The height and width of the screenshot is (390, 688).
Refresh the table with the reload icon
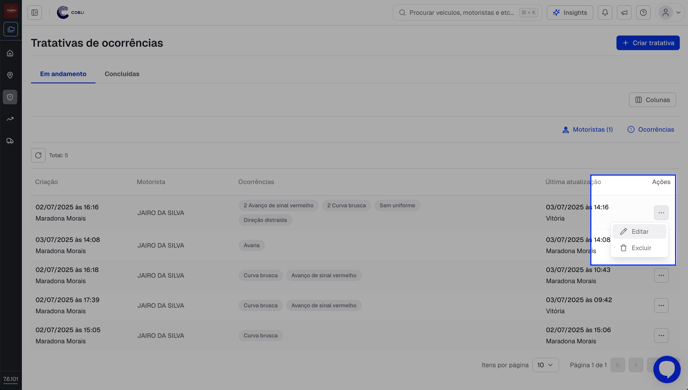tap(38, 155)
